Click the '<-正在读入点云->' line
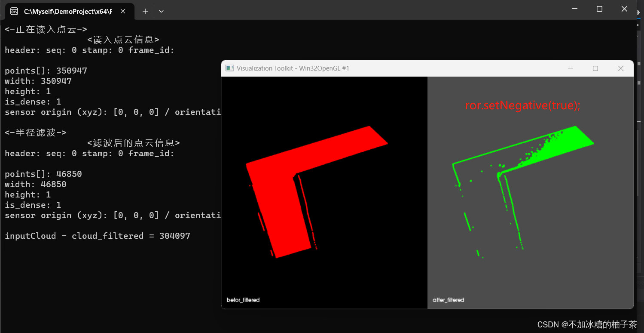 46,30
